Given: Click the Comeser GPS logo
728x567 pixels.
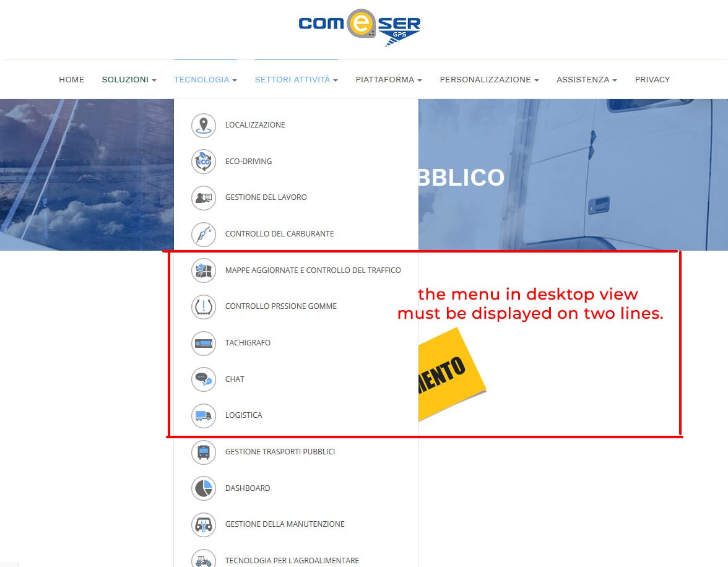Looking at the screenshot, I should pos(359,27).
